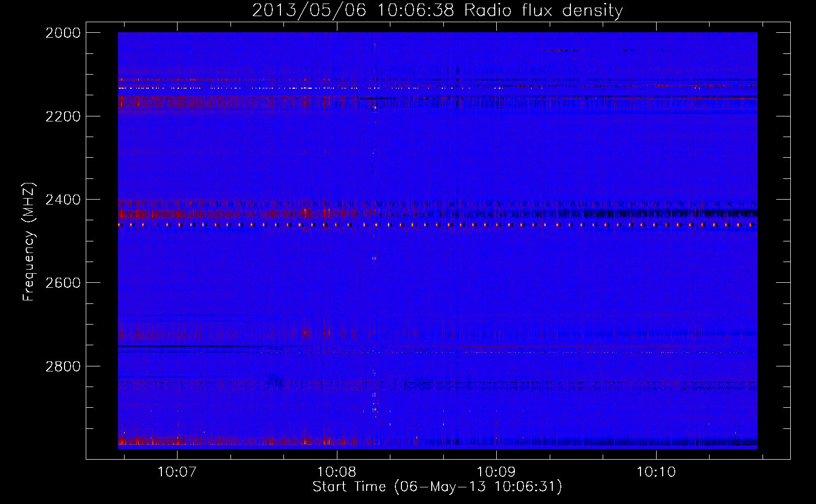Click the 10:08 time tick label
Viewport: 816px width, 504px height.
pyautogui.click(x=336, y=472)
